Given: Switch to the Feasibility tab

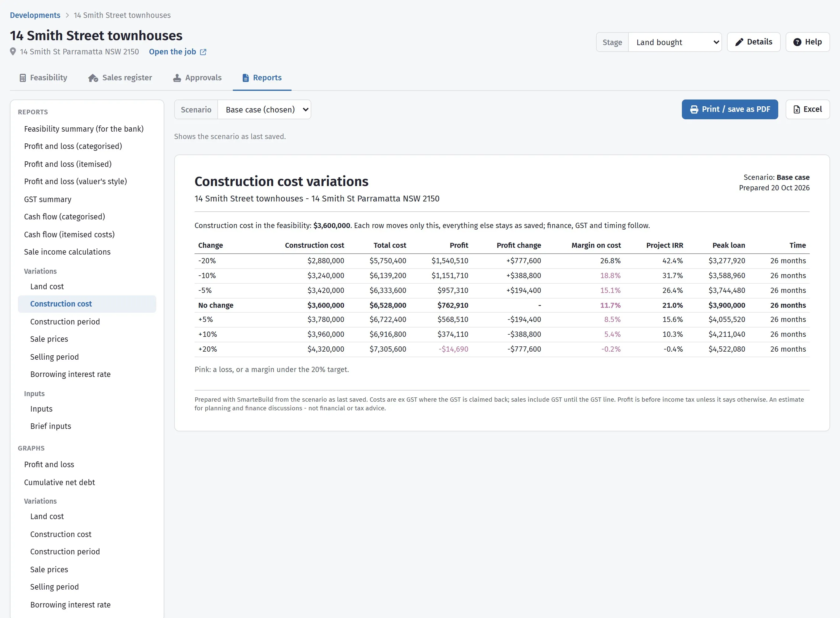Looking at the screenshot, I should click(x=43, y=78).
